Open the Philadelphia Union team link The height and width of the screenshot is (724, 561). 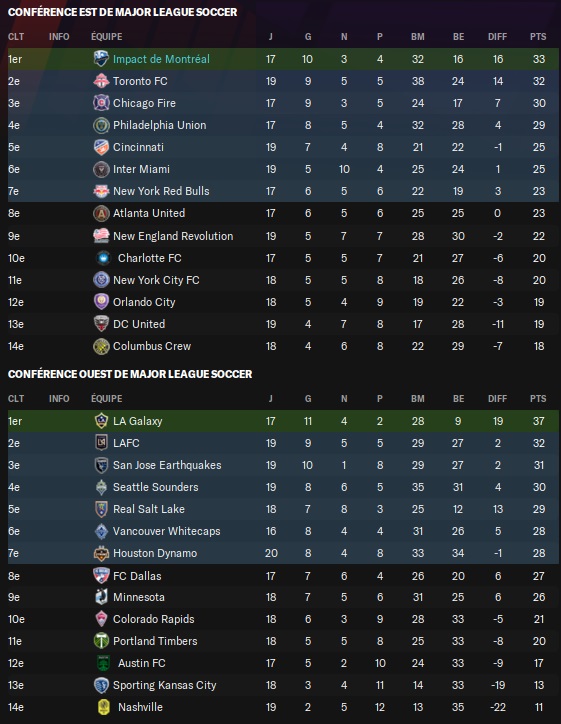pos(159,125)
